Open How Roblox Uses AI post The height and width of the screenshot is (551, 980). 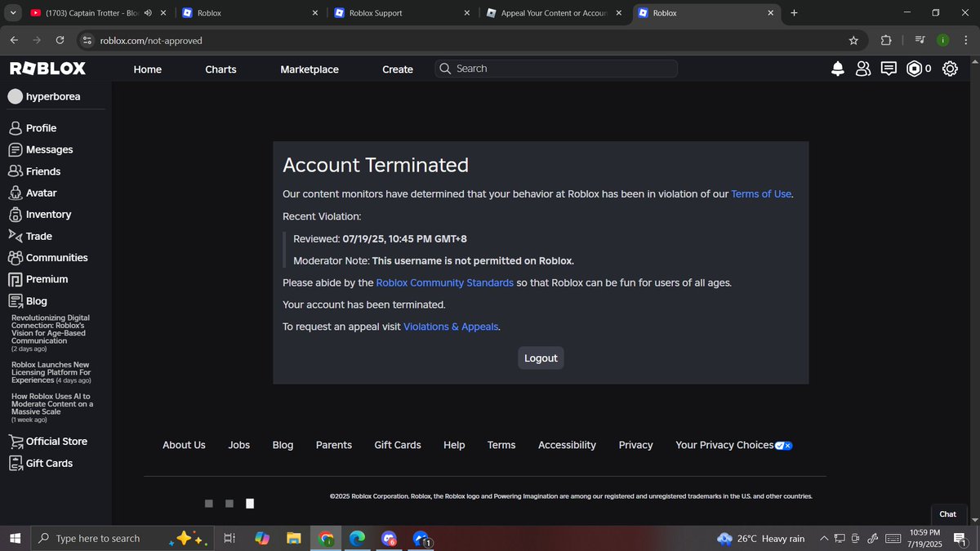52,407
